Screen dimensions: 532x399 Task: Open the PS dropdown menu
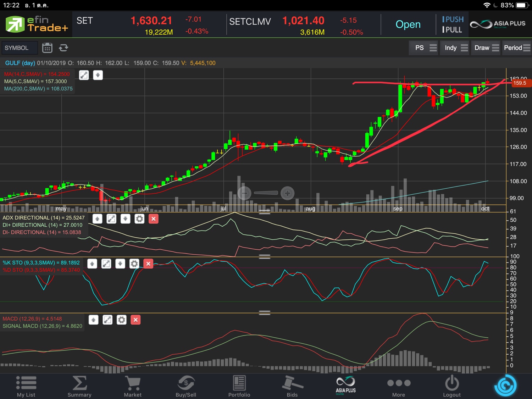tap(424, 48)
